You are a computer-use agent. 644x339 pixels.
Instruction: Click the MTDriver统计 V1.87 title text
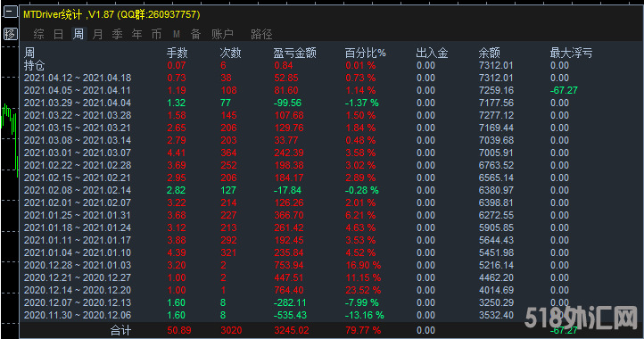tap(111, 15)
